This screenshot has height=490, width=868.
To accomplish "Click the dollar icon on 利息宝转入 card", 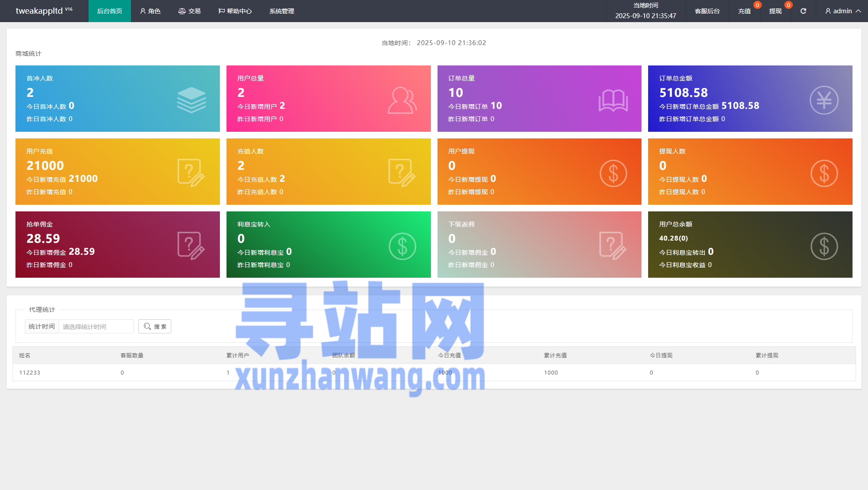I will point(402,246).
